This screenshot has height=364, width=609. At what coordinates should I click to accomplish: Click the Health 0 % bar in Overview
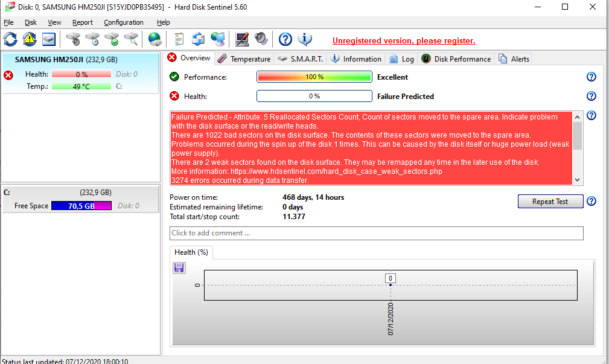314,96
